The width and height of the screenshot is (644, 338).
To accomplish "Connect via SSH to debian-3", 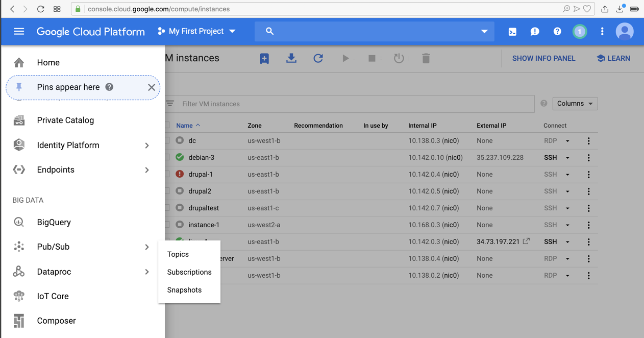I will coord(550,158).
